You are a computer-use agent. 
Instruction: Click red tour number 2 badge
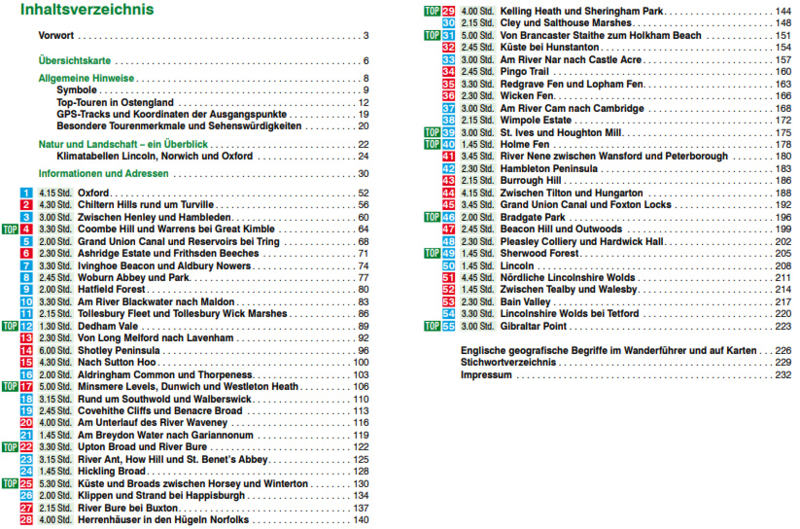(x=26, y=205)
